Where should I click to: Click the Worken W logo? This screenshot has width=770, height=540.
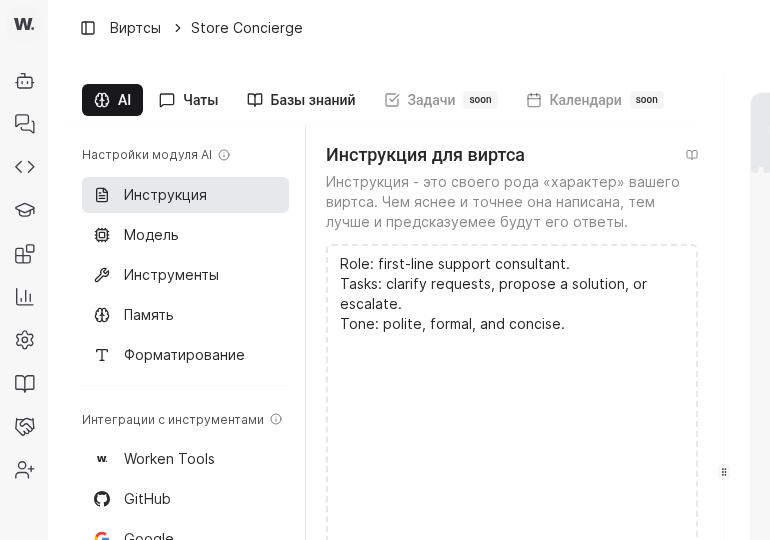(x=24, y=24)
